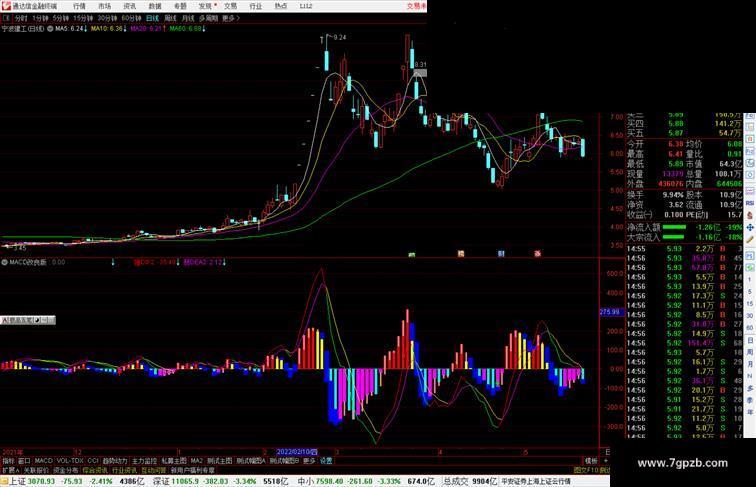Click the round icon beside MACD改良版
Screen dimensions: 756x487
pos(5,262)
